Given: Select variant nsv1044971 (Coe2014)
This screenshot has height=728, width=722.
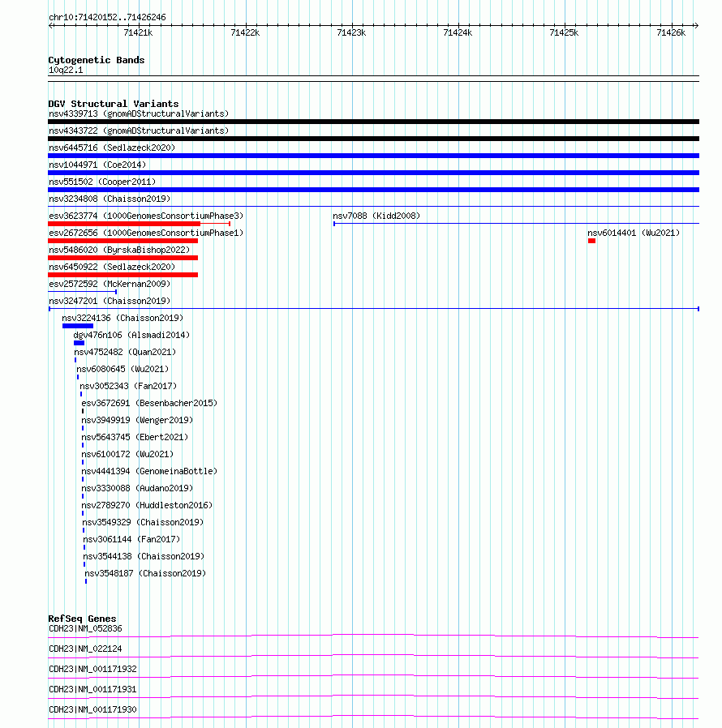Looking at the screenshot, I should pyautogui.click(x=97, y=165).
